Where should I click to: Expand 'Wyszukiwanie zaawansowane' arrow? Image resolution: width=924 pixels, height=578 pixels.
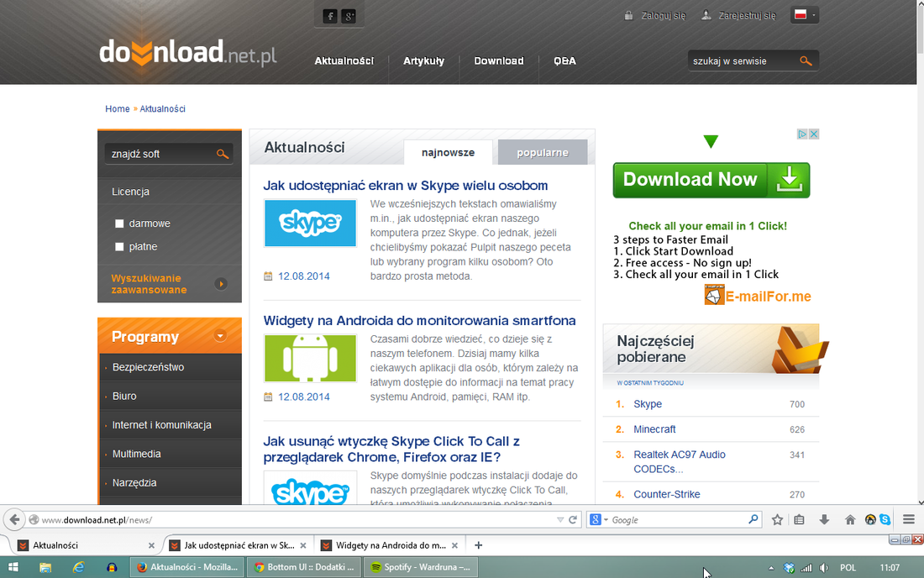point(221,284)
